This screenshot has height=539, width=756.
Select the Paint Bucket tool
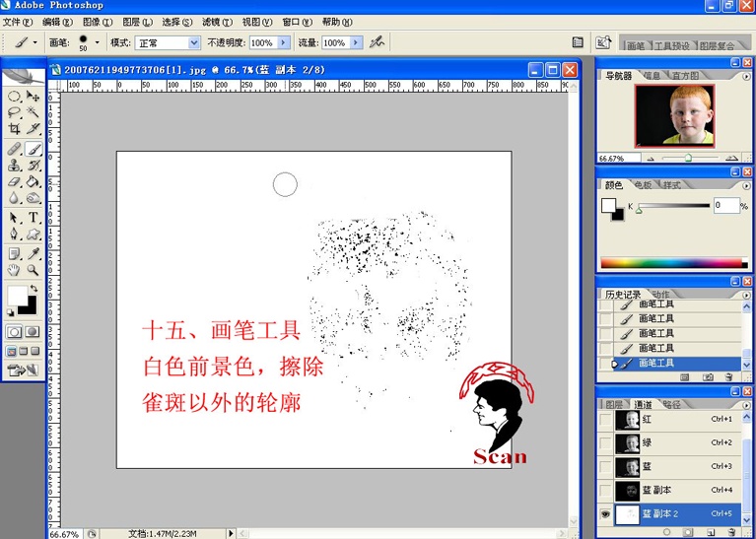coord(33,181)
